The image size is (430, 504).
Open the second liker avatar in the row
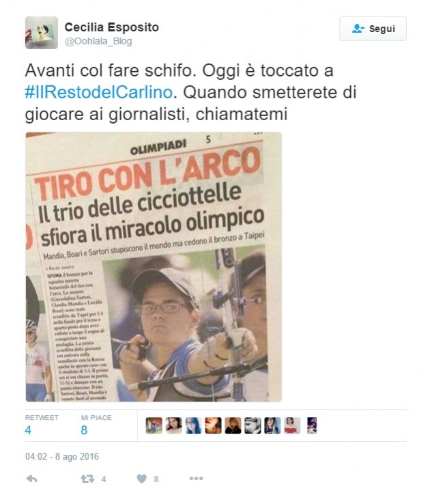[x=174, y=425]
